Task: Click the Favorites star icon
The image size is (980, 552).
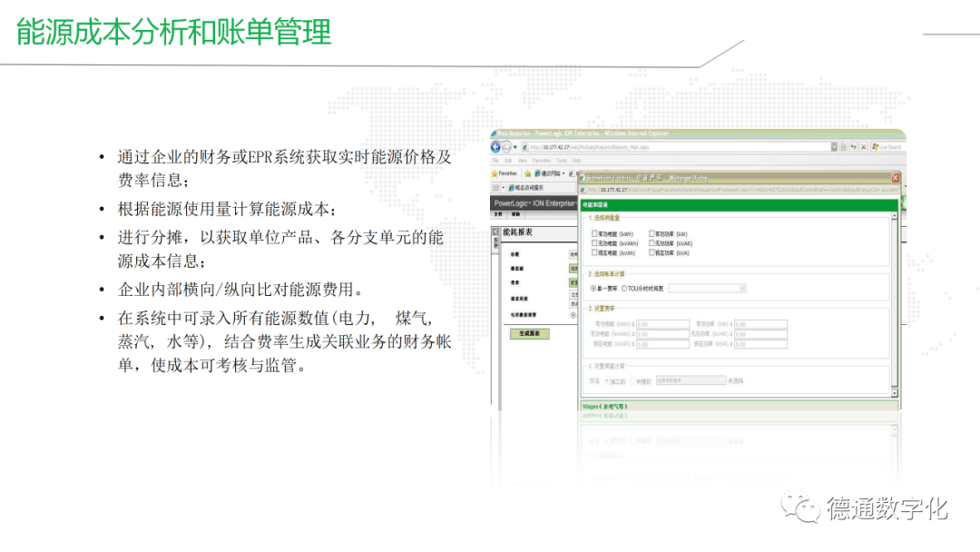Action: [495, 172]
